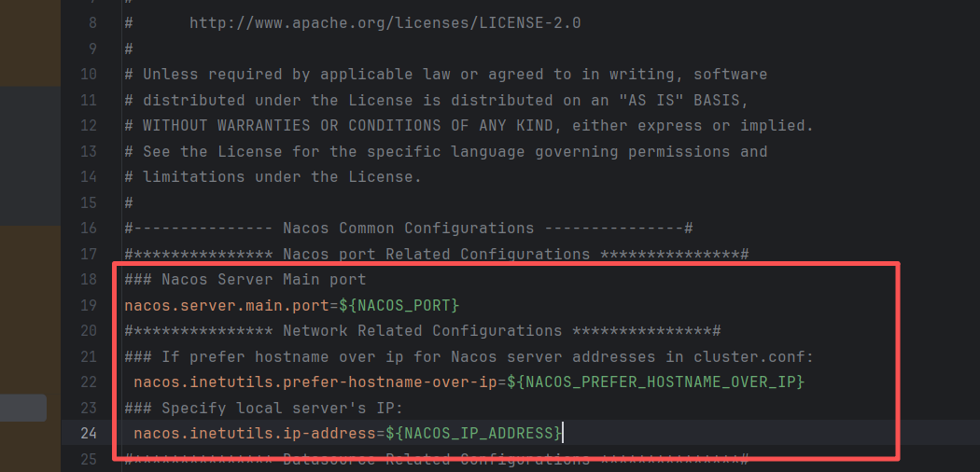Click the ${NACOS_PREFER_HOSTNAME_OVER_IP} value

pos(655,382)
